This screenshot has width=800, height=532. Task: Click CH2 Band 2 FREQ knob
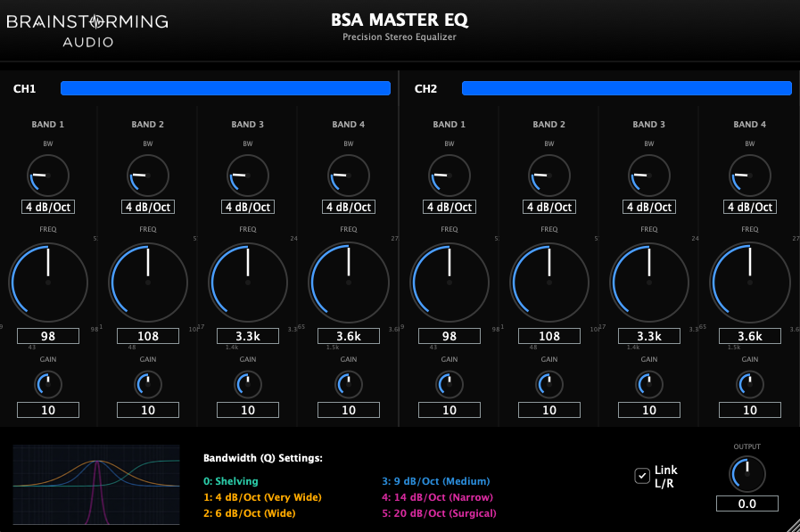coord(549,282)
